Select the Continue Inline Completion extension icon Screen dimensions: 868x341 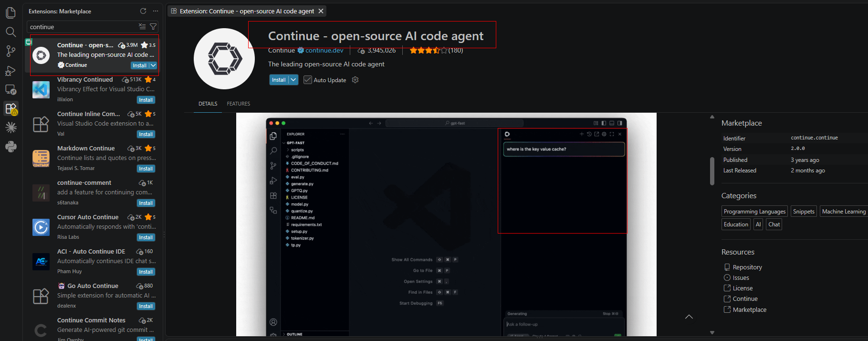click(x=41, y=124)
